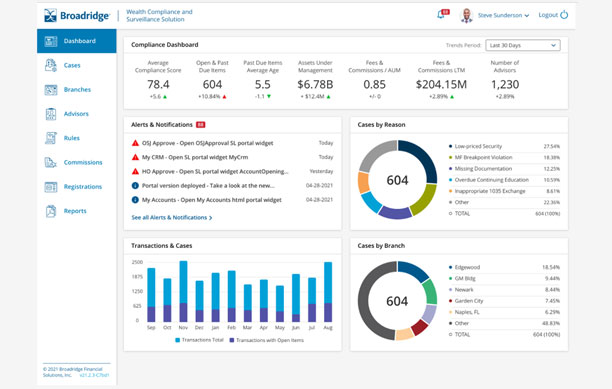Select the Registrations sidebar icon
This screenshot has height=389, width=612.
[51, 187]
